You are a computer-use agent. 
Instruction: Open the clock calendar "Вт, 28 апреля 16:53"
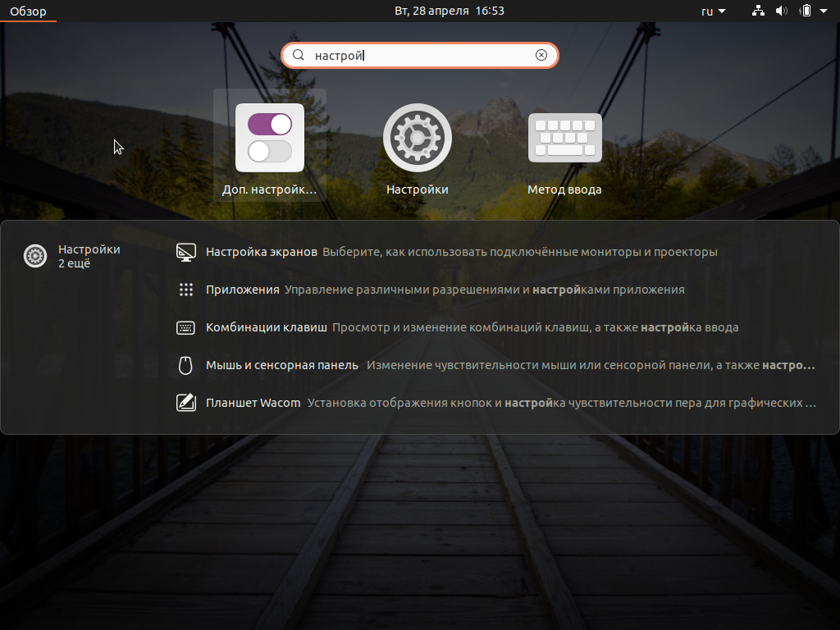coord(450,11)
